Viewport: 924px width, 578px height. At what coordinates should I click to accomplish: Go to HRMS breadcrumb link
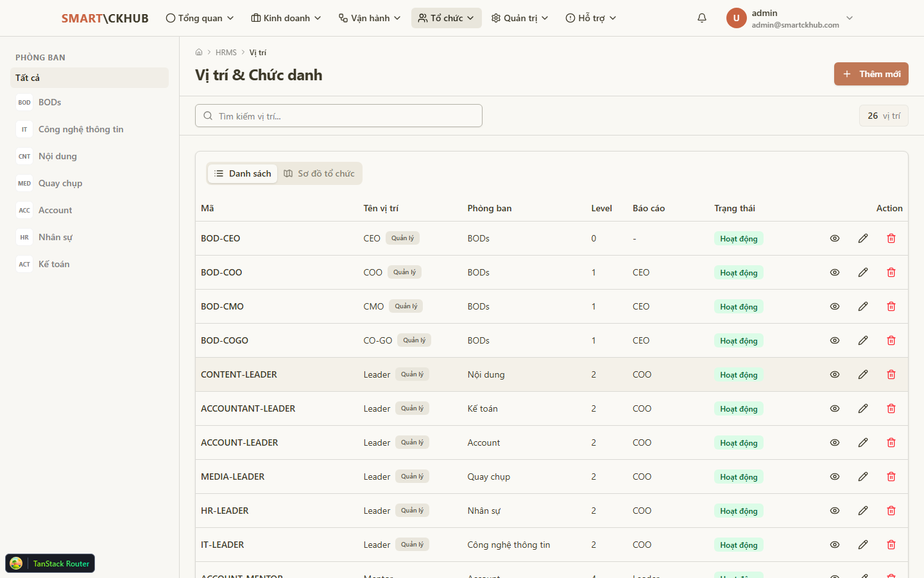226,53
